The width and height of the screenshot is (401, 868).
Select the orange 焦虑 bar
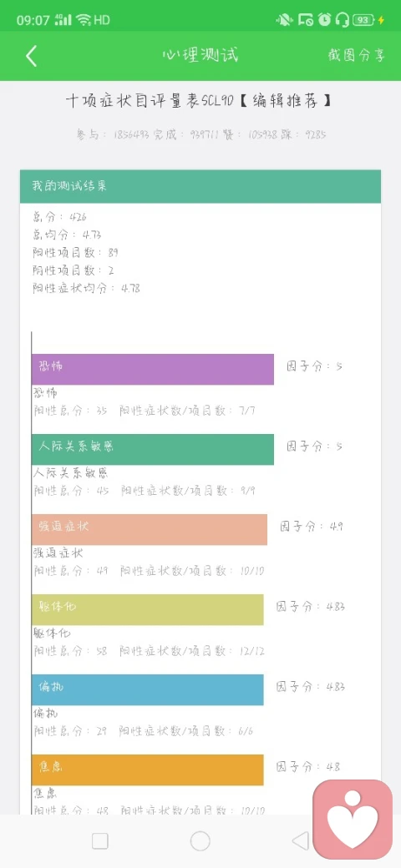click(147, 770)
